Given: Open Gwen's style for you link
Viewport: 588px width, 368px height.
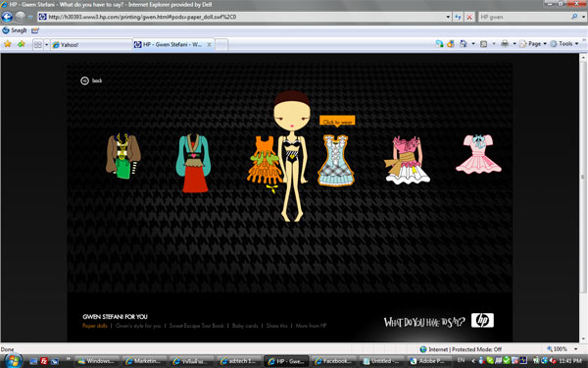Looking at the screenshot, I should [x=138, y=326].
